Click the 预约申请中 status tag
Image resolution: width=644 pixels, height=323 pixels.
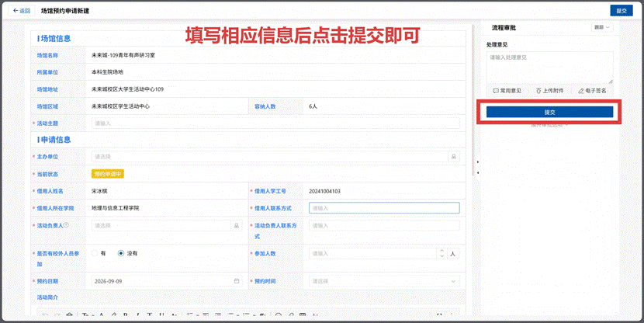tap(108, 174)
